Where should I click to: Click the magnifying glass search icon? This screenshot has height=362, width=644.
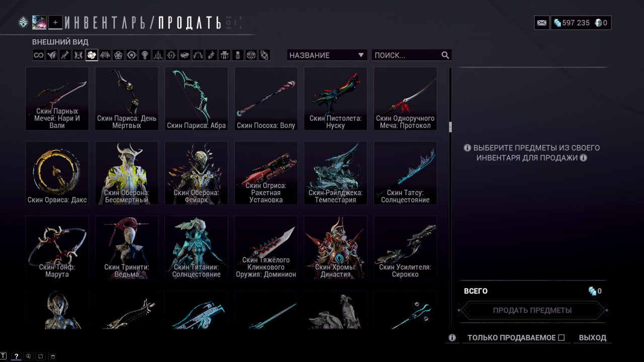tap(445, 55)
